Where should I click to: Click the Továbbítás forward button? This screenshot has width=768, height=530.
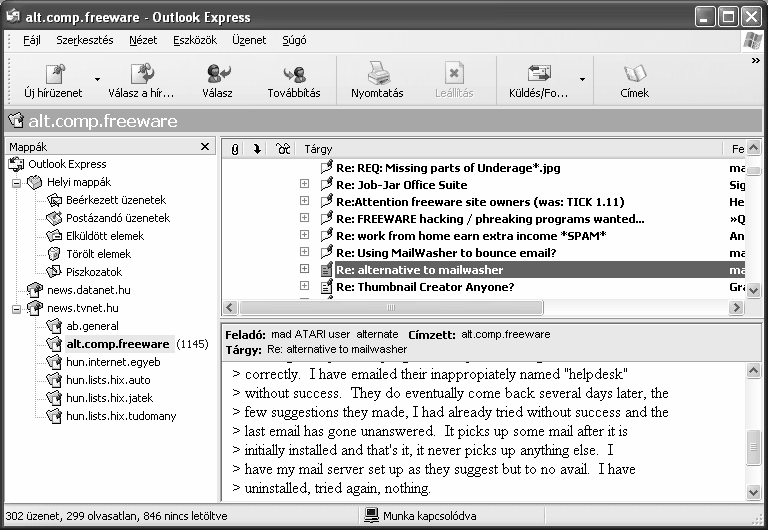[294, 81]
